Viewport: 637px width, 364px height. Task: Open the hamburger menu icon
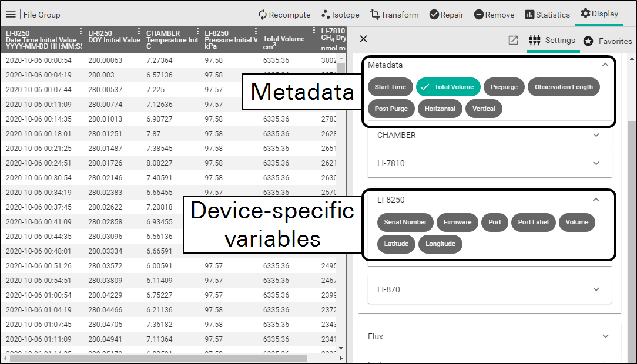click(11, 15)
